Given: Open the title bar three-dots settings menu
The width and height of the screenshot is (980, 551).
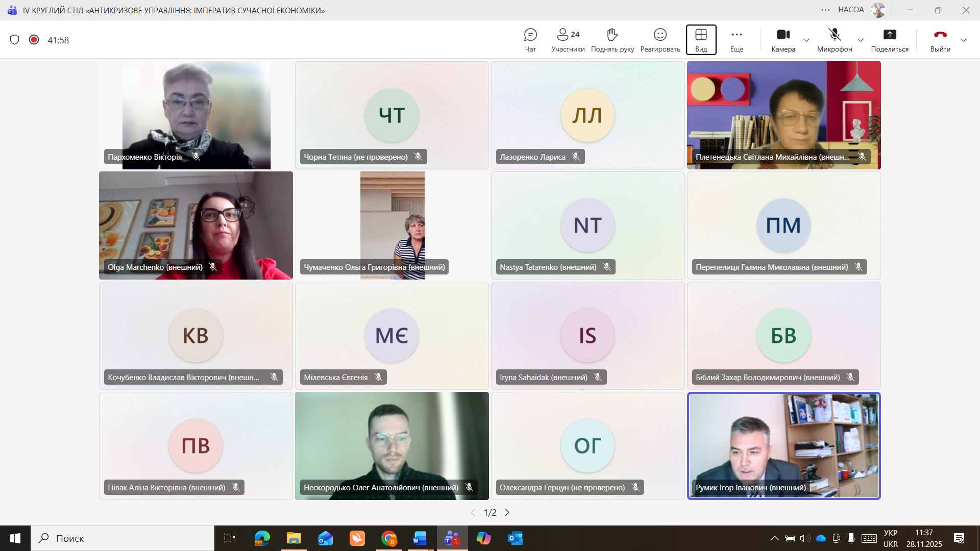Looking at the screenshot, I should pyautogui.click(x=825, y=10).
